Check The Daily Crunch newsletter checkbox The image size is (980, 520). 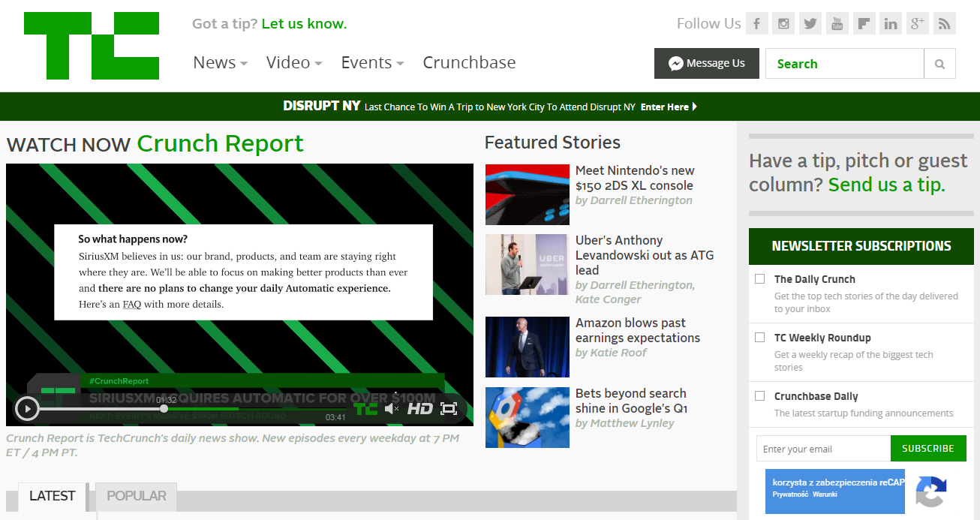[760, 278]
